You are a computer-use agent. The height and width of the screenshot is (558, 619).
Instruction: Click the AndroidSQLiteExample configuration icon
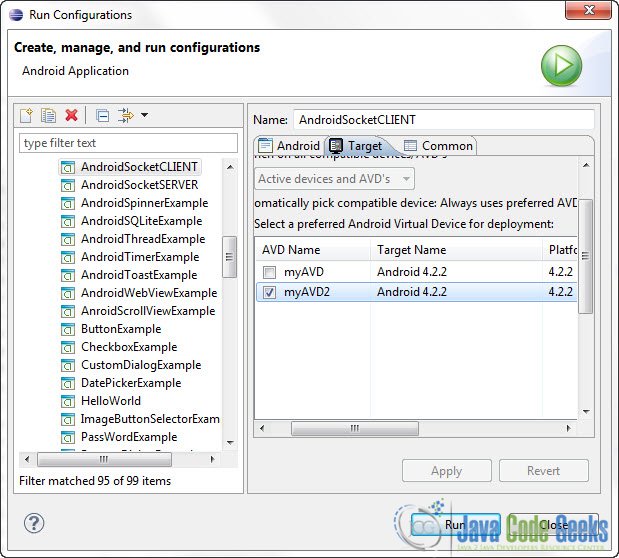click(x=68, y=222)
